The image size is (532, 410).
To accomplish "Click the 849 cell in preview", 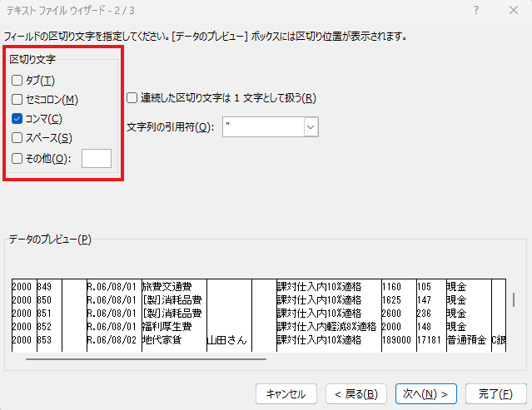I will tap(44, 287).
